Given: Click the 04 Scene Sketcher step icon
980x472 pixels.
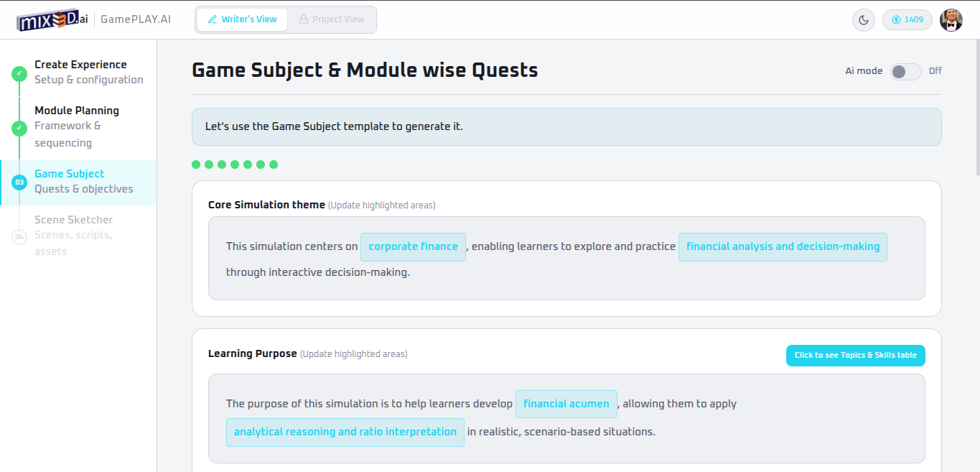Looking at the screenshot, I should click(x=19, y=236).
